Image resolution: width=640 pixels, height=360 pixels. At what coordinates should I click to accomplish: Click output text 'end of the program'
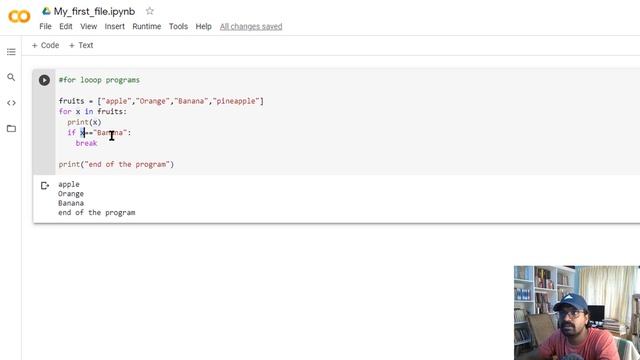pos(96,213)
